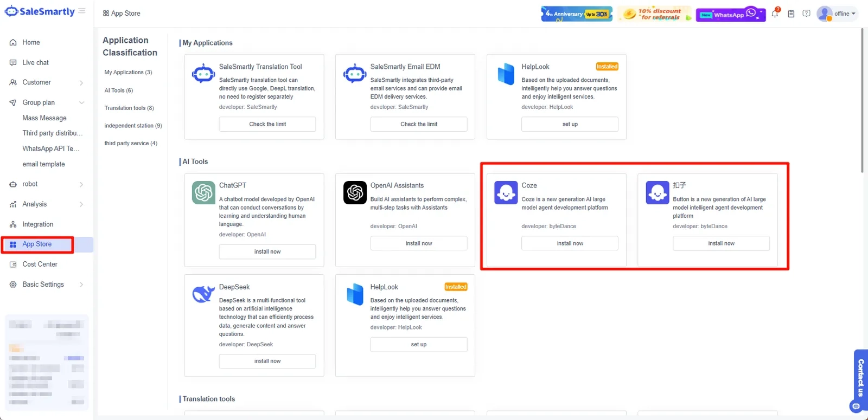Filter by AI Tools (6) category
Viewport: 868px width, 420px height.
(x=119, y=91)
